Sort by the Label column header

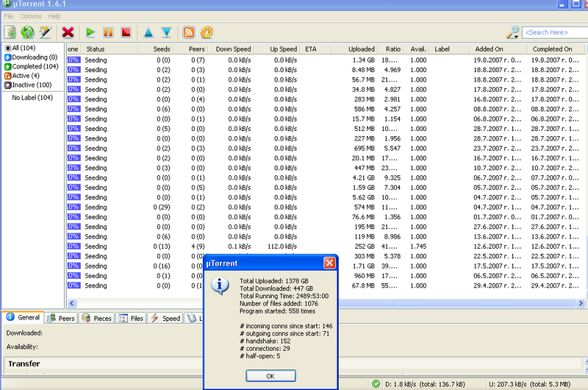point(450,49)
